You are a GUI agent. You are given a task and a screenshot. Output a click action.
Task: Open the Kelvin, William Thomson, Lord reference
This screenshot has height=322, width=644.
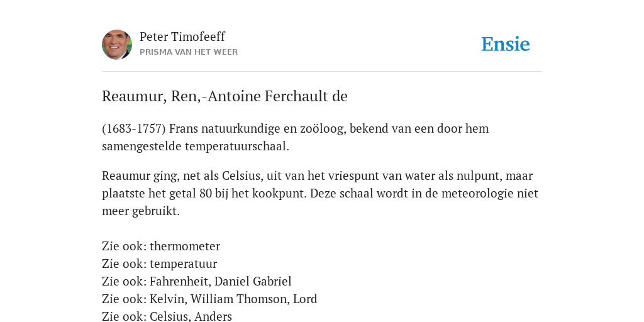[x=233, y=299]
